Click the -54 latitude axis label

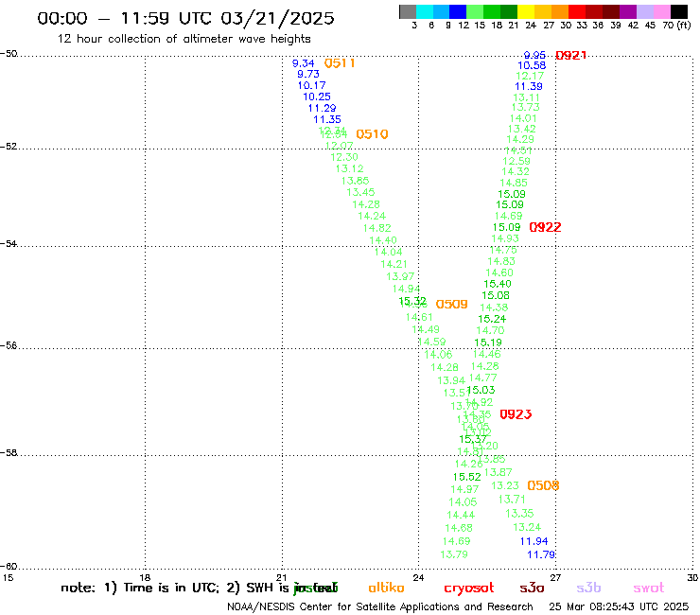tap(9, 244)
